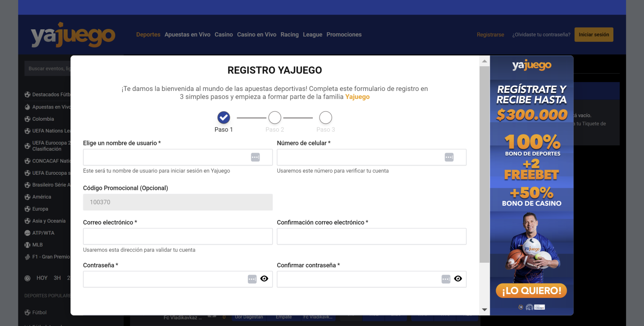Click soccer ball icon beside Brasileiro Série A
This screenshot has height=326, width=644.
click(x=27, y=185)
